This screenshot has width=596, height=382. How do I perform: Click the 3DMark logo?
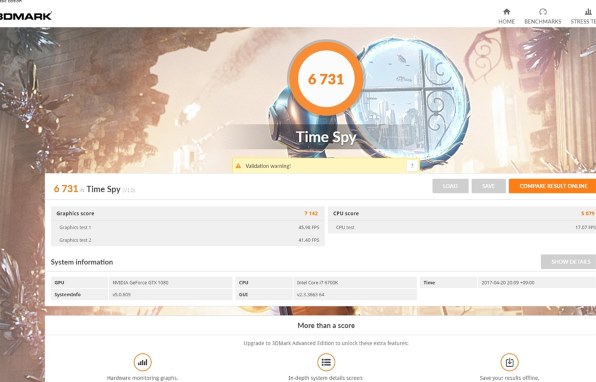tap(25, 16)
